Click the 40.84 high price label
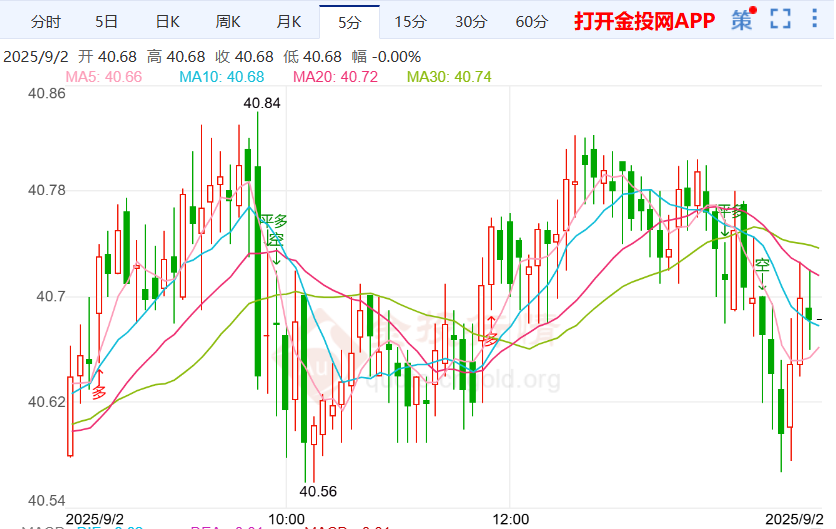The image size is (836, 529). coord(262,103)
